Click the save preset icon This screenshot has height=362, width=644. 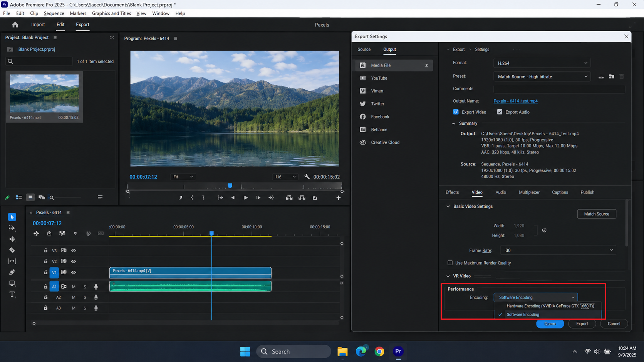coord(601,77)
